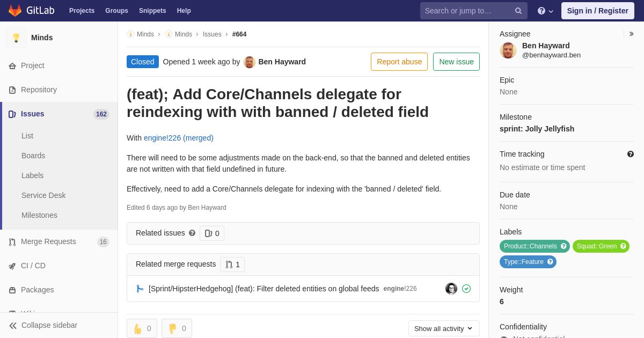Click the thumbs down reaction button
This screenshot has height=338, width=644.
point(177,328)
